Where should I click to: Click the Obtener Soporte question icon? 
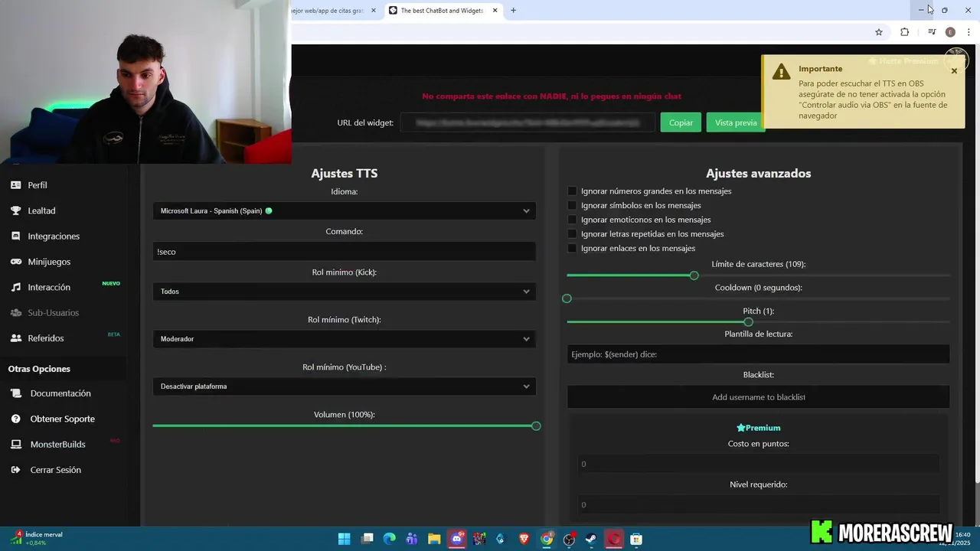tap(15, 419)
